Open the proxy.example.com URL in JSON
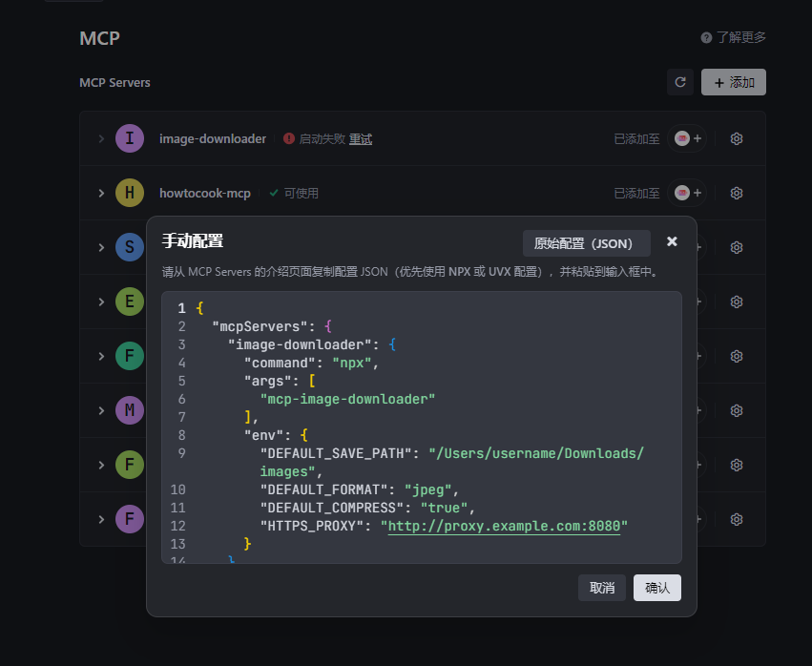Viewport: 812px width, 666px height. tap(504, 526)
